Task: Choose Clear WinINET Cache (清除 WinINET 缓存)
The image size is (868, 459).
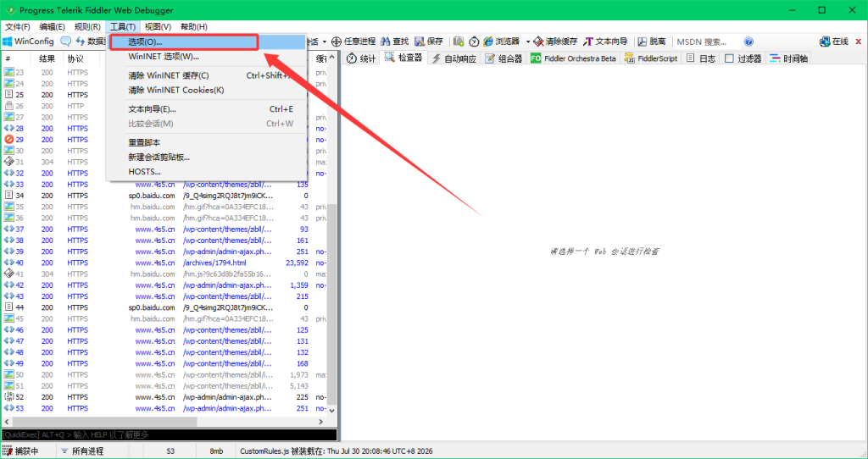Action: [x=206, y=75]
